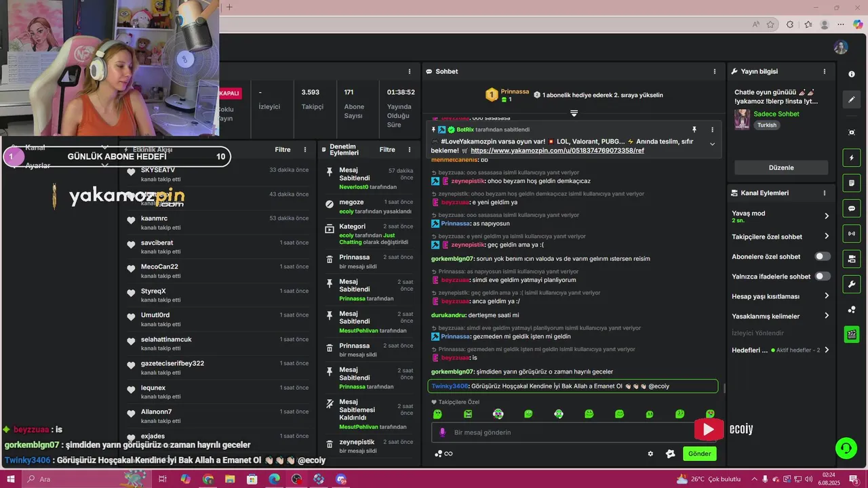This screenshot has height=488, width=868.
Task: Open Filtre in Denetim Eylemleri panel
Action: click(387, 150)
